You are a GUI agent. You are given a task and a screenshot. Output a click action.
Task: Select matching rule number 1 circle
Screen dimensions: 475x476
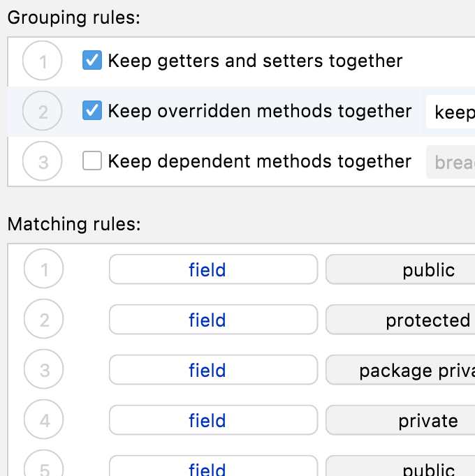(x=45, y=270)
